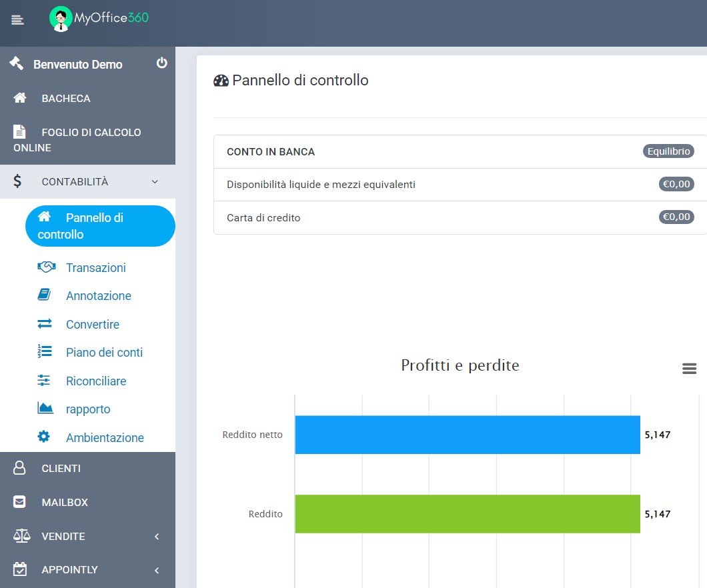Select the Pannello di controllo link
This screenshot has height=588, width=707.
pyautogui.click(x=100, y=226)
